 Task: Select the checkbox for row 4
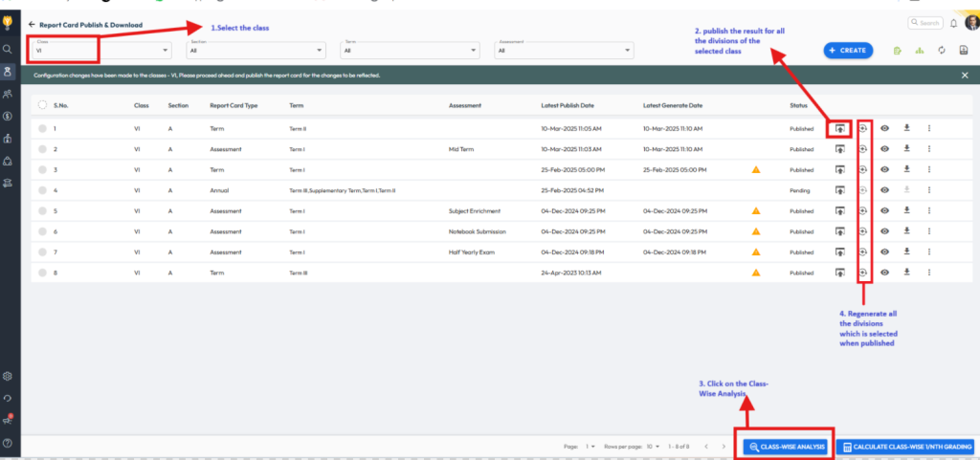(43, 190)
